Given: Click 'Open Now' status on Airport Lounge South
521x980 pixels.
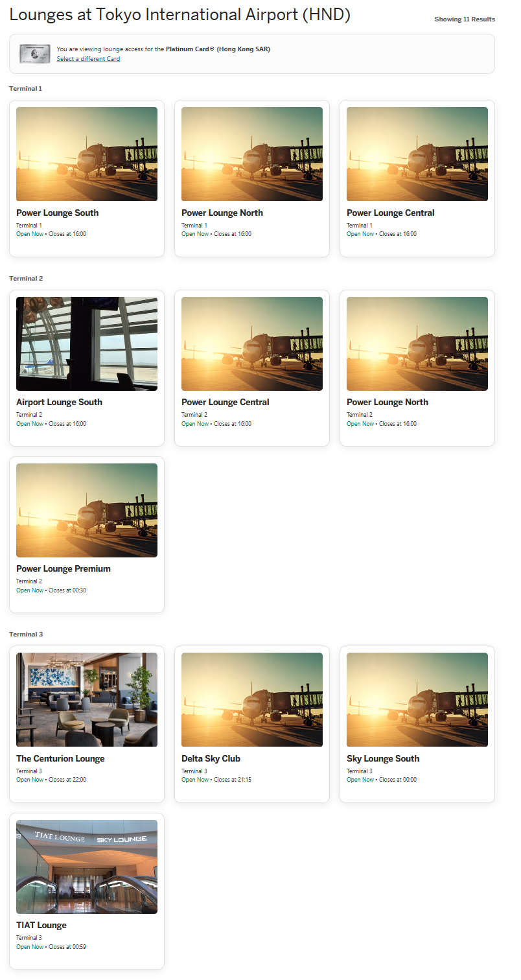Looking at the screenshot, I should (30, 424).
